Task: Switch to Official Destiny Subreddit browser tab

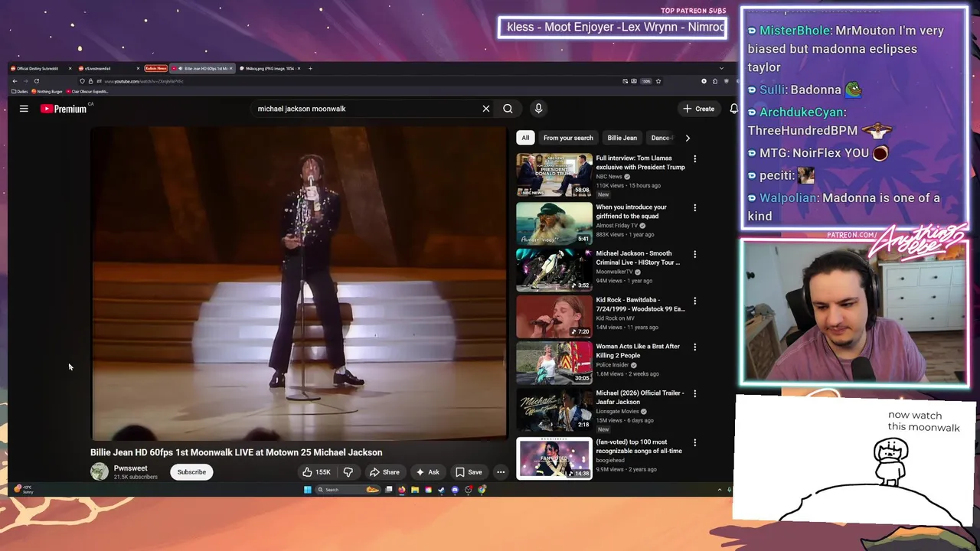Action: (x=39, y=68)
